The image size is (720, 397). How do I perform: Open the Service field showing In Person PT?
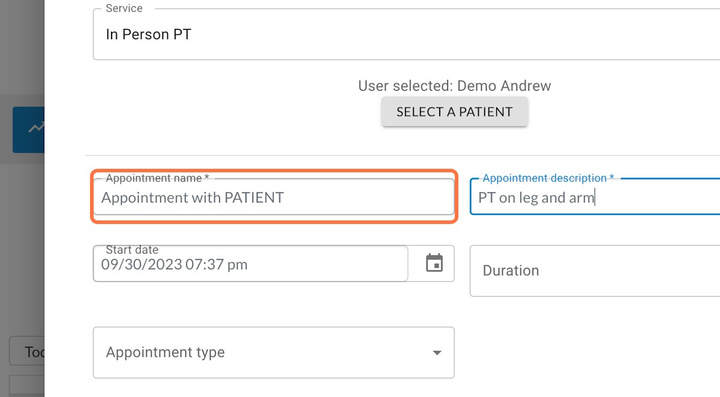pos(406,34)
